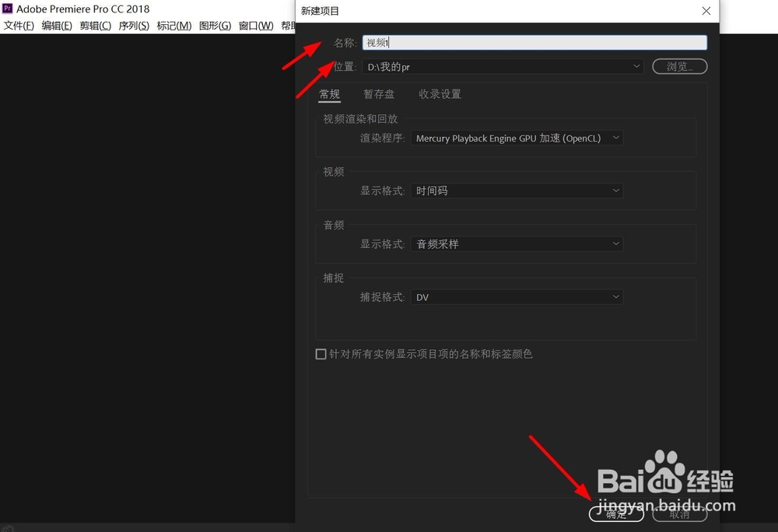Toggle 针对所有实例显示项目项的名称和标签颜色 checkbox
Viewport: 778px width, 532px height.
(x=321, y=354)
